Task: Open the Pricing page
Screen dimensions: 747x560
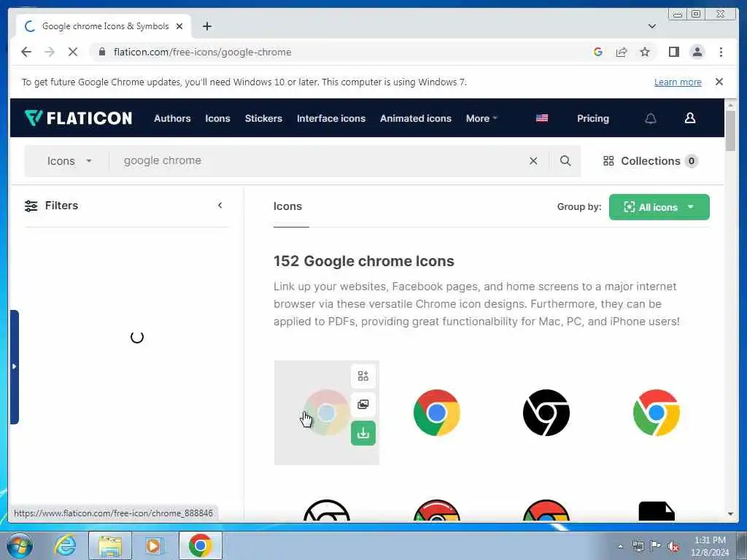Action: coord(592,119)
